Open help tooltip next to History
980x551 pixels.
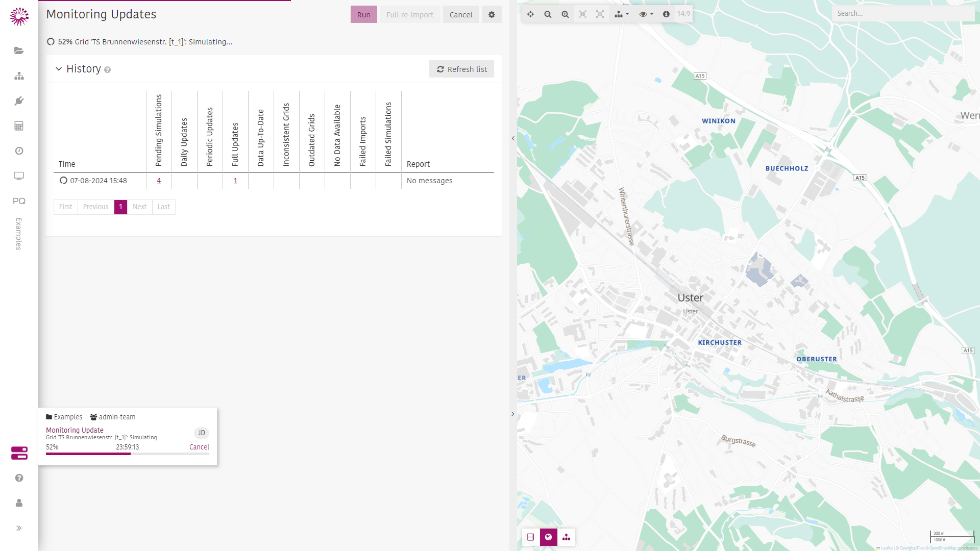[x=107, y=70]
